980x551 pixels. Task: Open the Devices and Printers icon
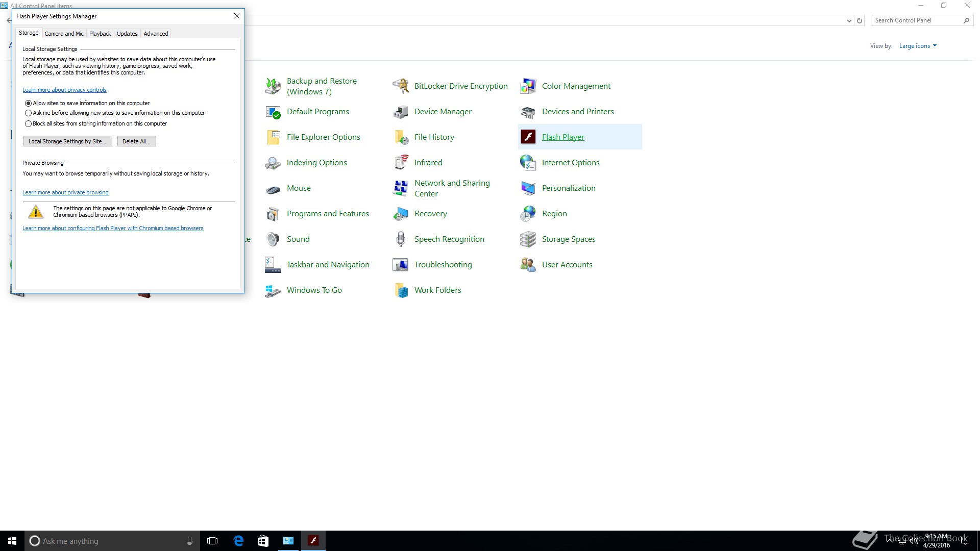528,112
